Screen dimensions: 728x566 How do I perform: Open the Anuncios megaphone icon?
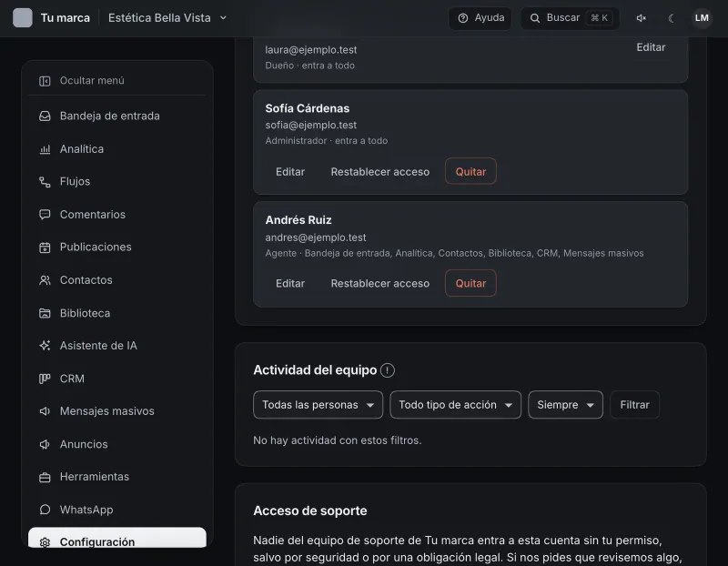pyautogui.click(x=45, y=444)
